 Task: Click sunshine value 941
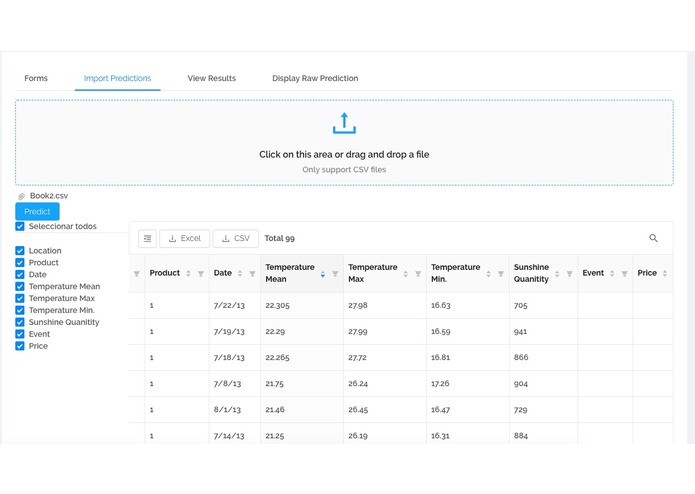click(x=520, y=331)
